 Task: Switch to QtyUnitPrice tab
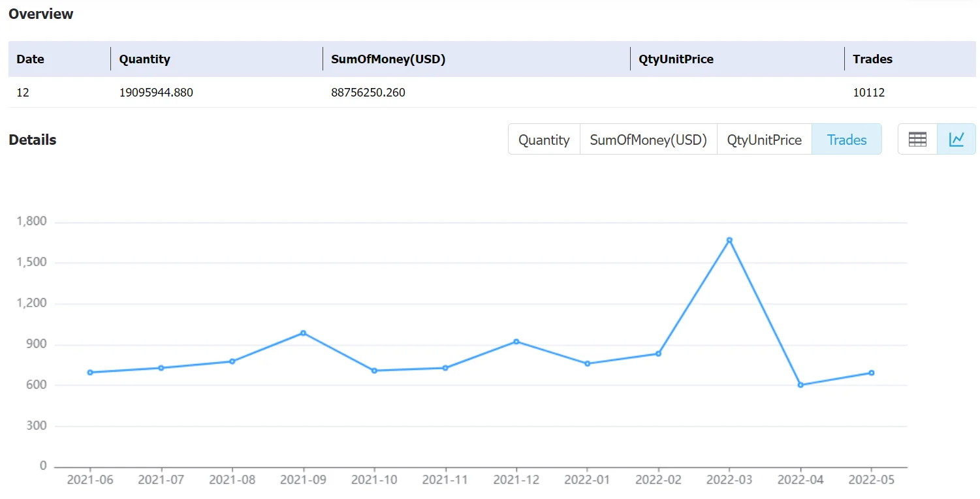764,140
